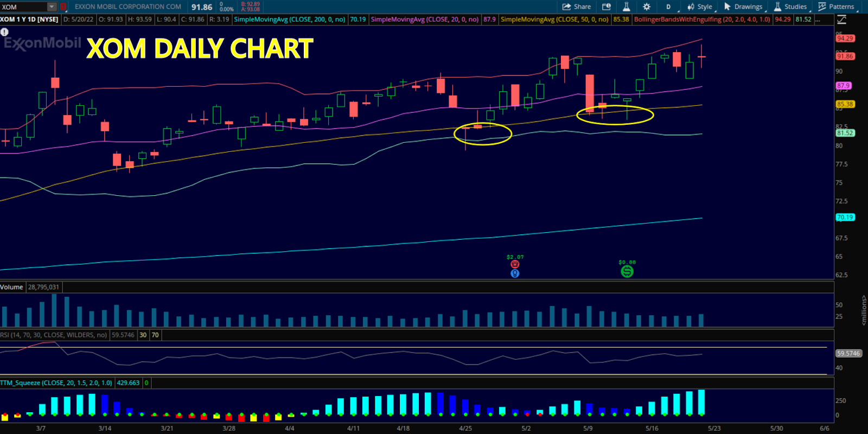Open the chart notification/alert icon beside Share
This screenshot has height=434, width=868.
[x=607, y=7]
